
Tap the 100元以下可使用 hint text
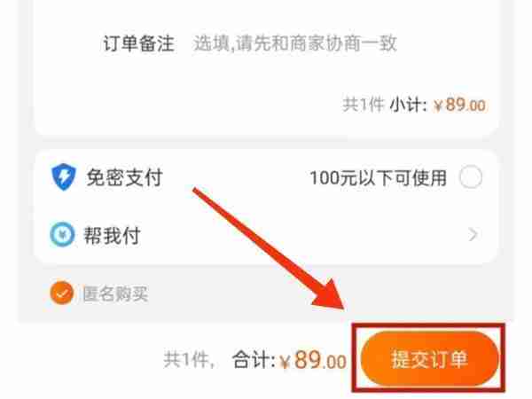click(x=379, y=177)
